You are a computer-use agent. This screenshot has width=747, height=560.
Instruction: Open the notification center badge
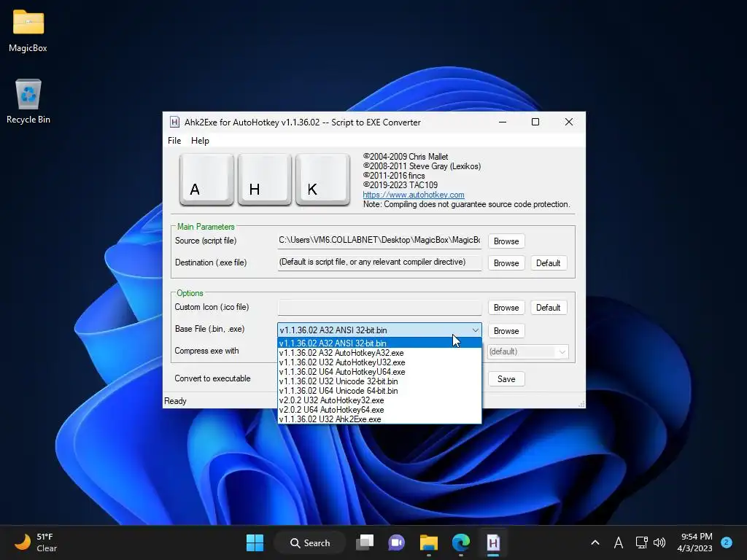[727, 542]
